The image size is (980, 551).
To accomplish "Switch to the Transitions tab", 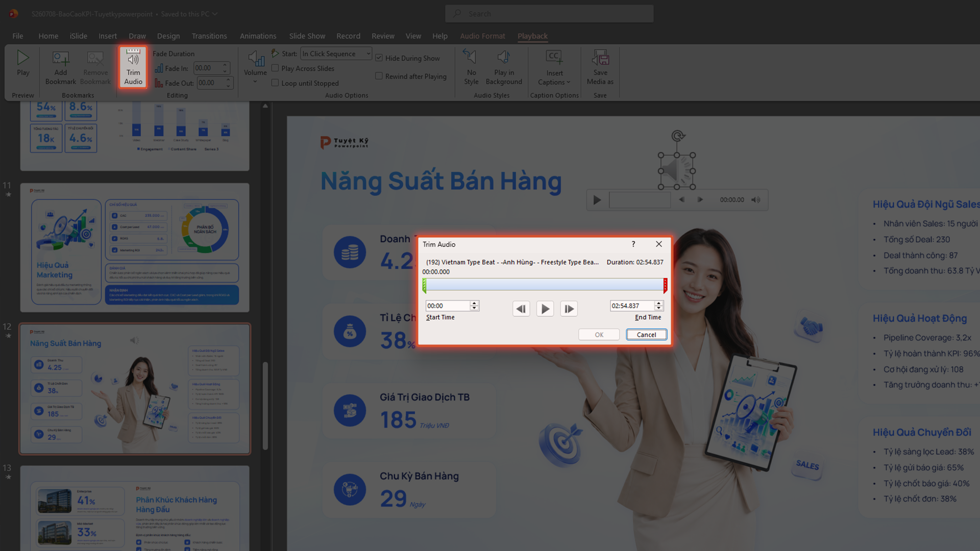I will coord(209,36).
